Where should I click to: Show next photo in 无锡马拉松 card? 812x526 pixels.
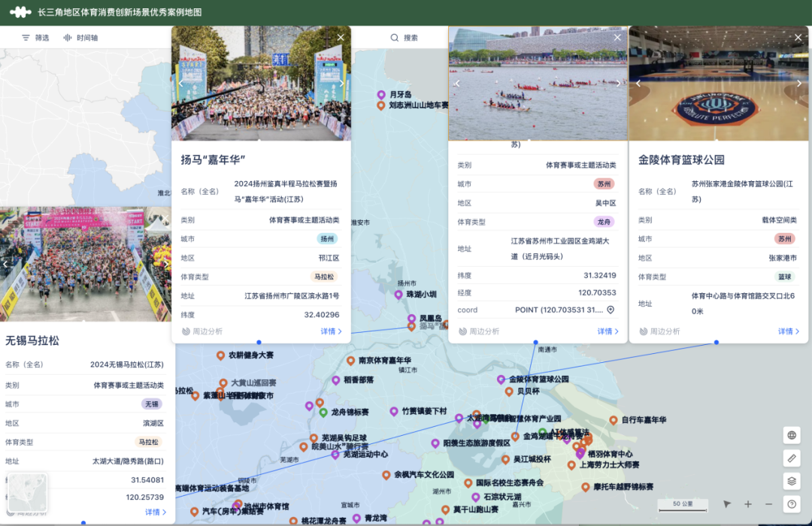tap(166, 264)
